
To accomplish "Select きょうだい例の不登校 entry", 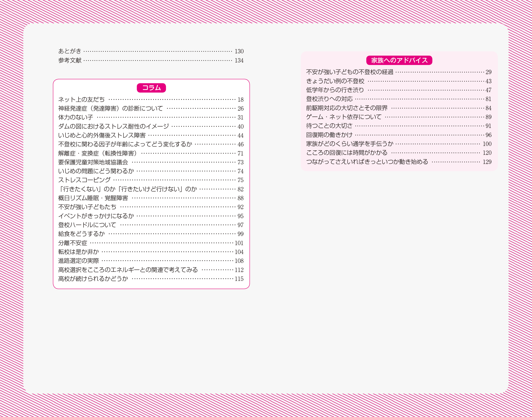I will pyautogui.click(x=399, y=81).
